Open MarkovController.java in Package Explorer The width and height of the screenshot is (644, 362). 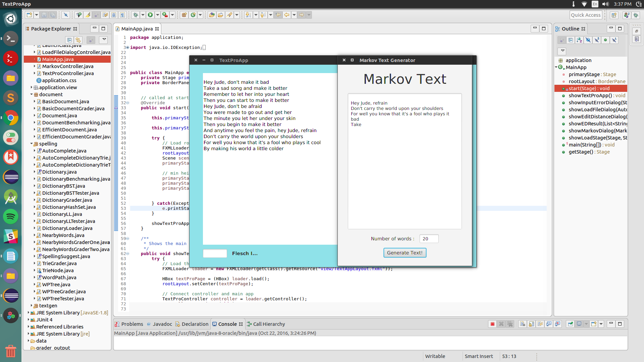[x=68, y=66]
